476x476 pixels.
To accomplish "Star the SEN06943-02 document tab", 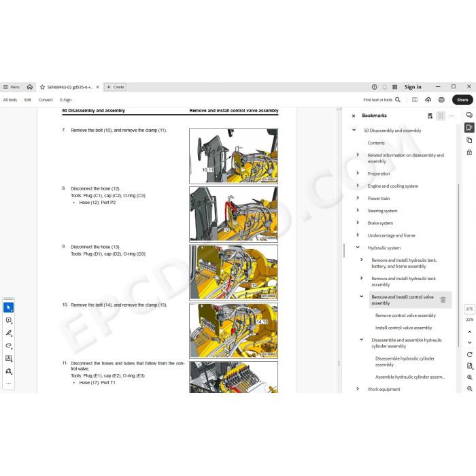I will pos(42,87).
